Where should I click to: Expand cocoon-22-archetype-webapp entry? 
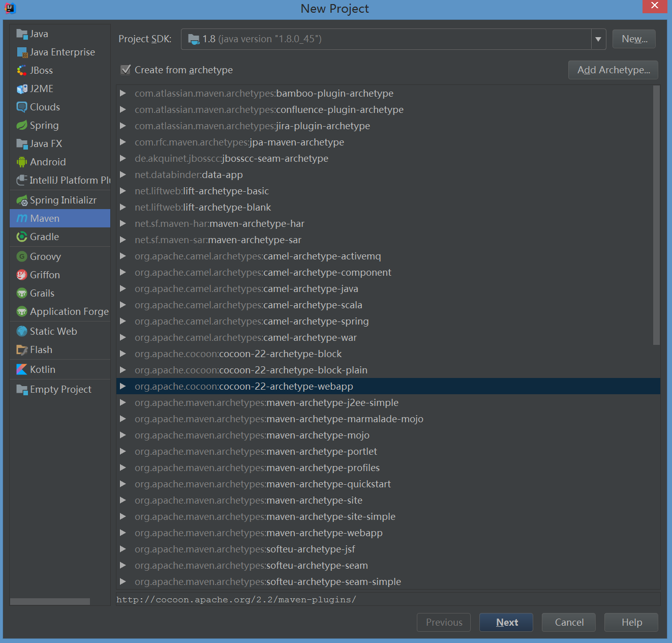[123, 386]
